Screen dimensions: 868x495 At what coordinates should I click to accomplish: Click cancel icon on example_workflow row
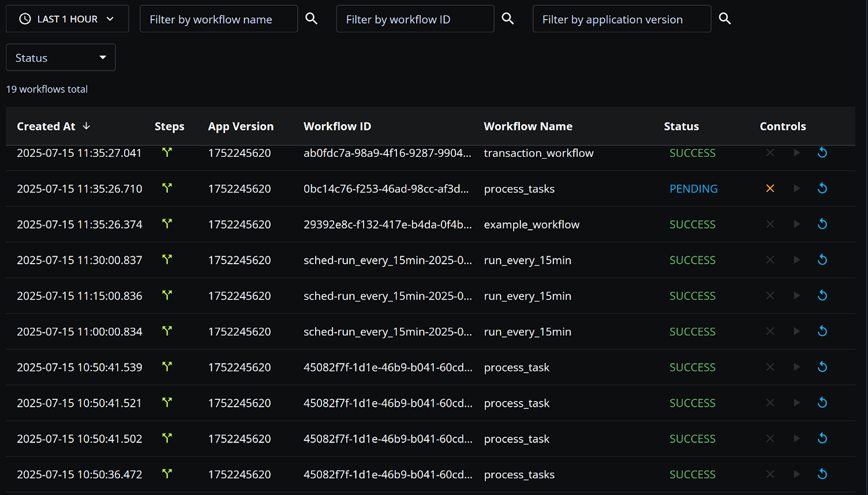[x=770, y=224]
